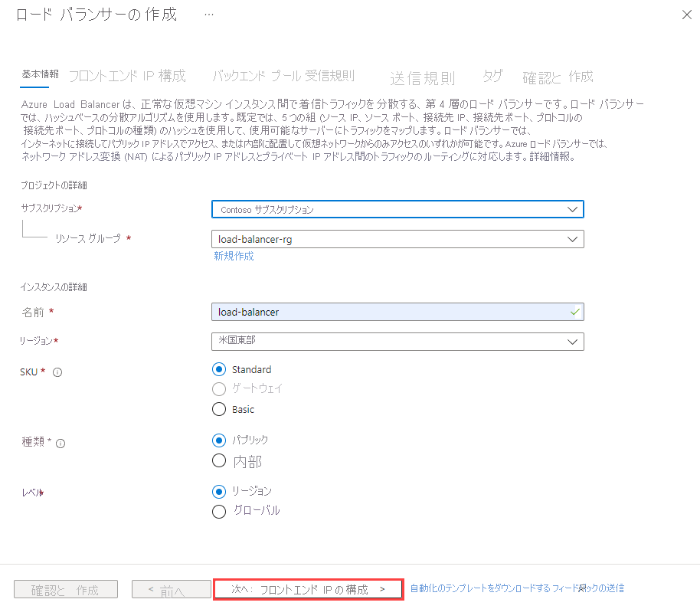Image resolution: width=700 pixels, height=609 pixels.
Task: Select グローバル level radio button
Action: click(x=219, y=511)
